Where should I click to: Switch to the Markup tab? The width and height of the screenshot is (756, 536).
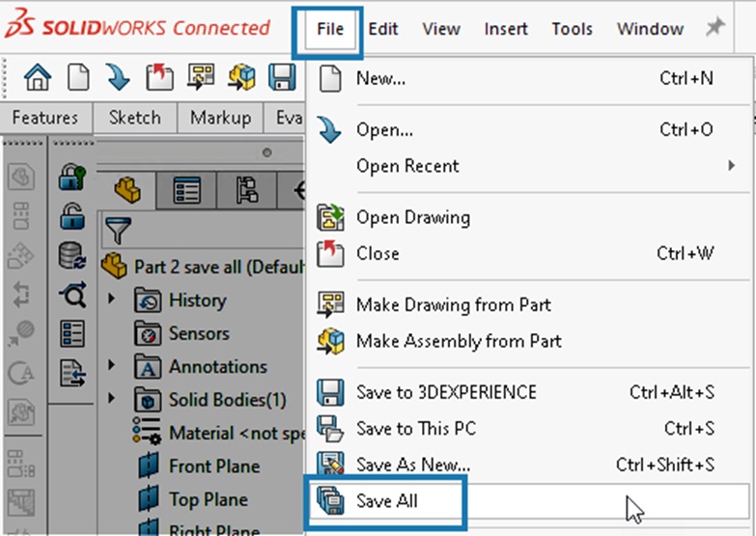(x=220, y=118)
